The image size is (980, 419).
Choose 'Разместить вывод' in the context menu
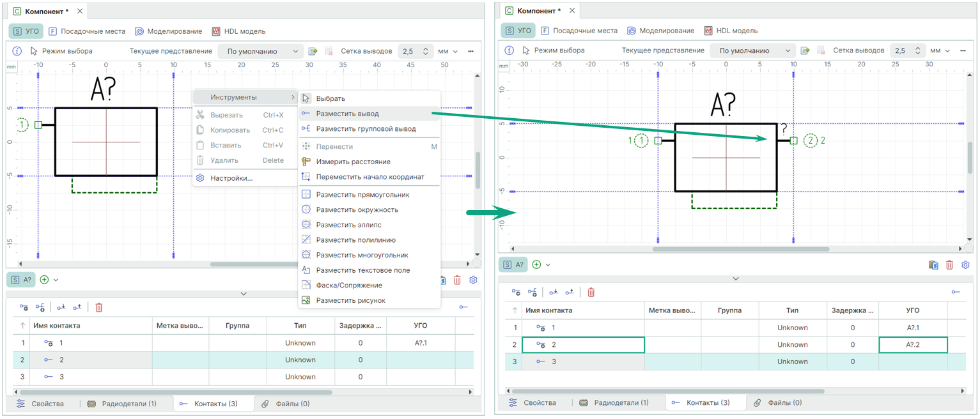347,114
